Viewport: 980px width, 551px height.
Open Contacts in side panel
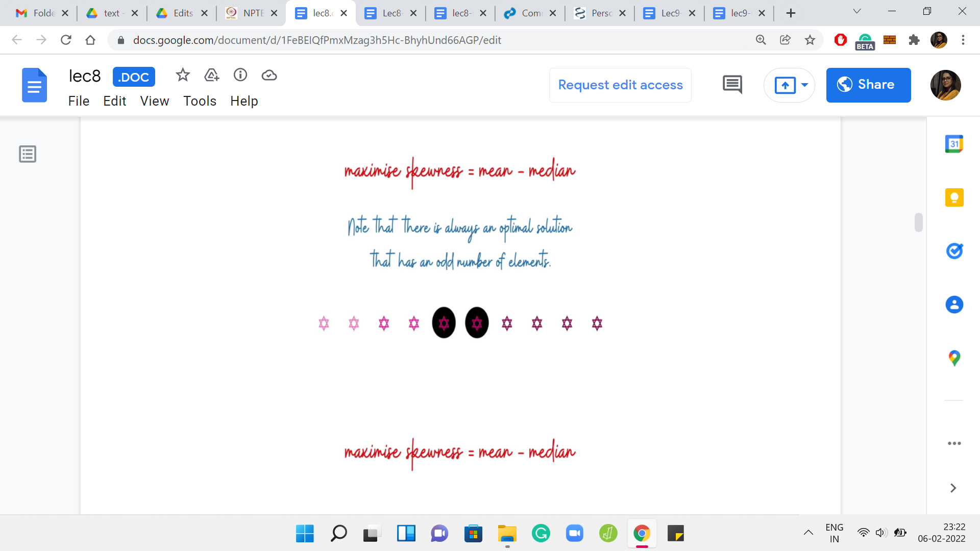[953, 305]
